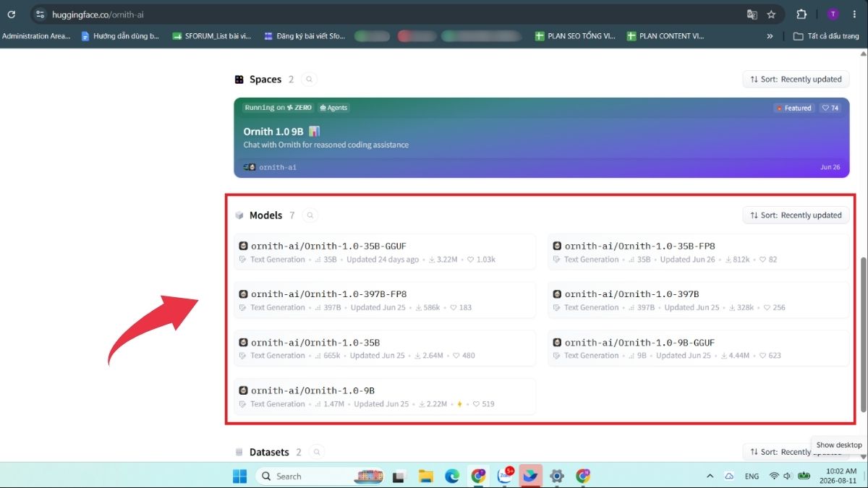Open the Extensions puzzle icon
The width and height of the screenshot is (868, 488).
click(x=801, y=14)
